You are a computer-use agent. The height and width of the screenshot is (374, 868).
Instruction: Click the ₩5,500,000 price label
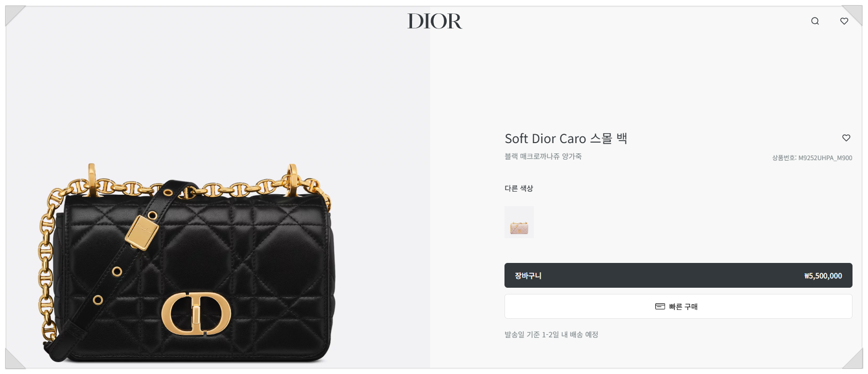coord(823,276)
